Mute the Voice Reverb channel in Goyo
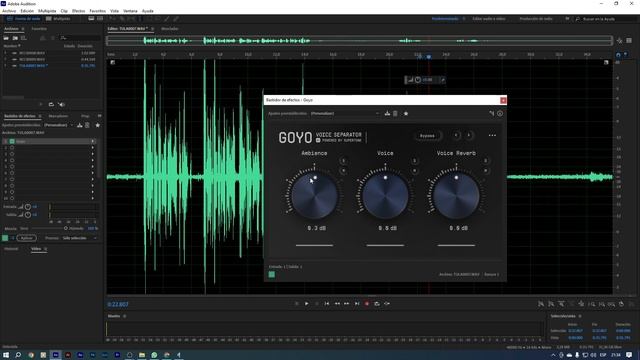 click(x=485, y=171)
